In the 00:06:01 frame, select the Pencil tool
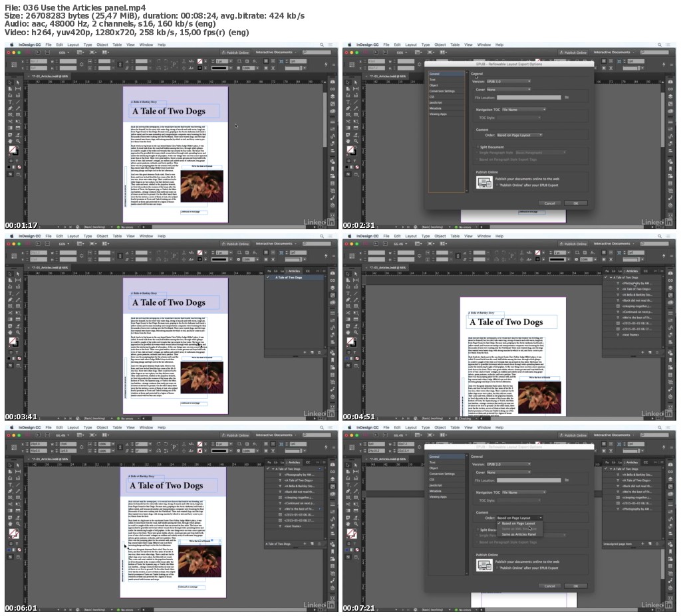This screenshot has height=616, width=681. (18, 492)
